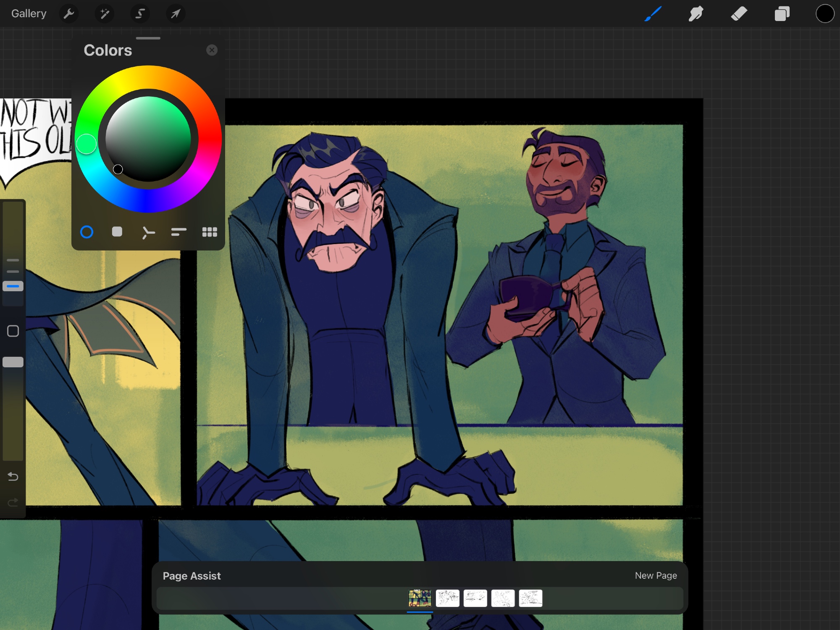Open the Layers panel
Screen dimensions: 840x630
click(782, 14)
